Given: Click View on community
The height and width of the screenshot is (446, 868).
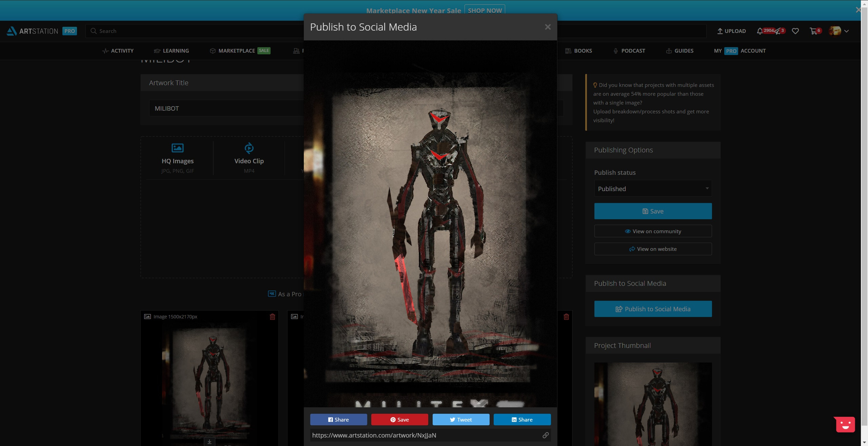Looking at the screenshot, I should (x=653, y=231).
